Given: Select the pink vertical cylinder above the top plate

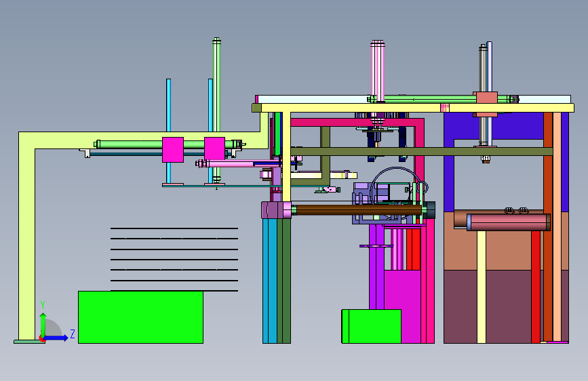Looking at the screenshot, I should [378, 71].
